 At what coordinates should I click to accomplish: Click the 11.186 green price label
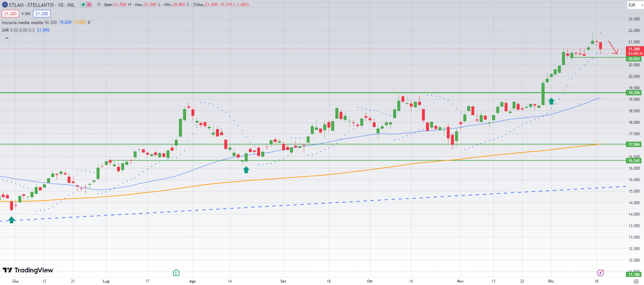pyautogui.click(x=634, y=274)
